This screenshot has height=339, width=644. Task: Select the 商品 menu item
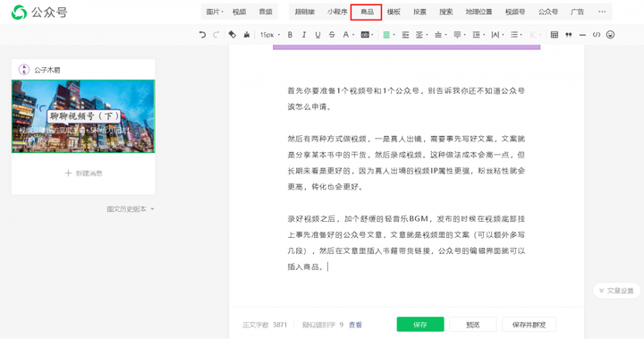[367, 12]
